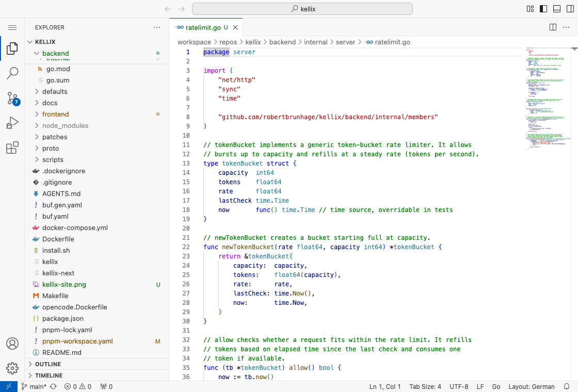
Task: Open the Customize Layout icon
Action: click(530, 9)
